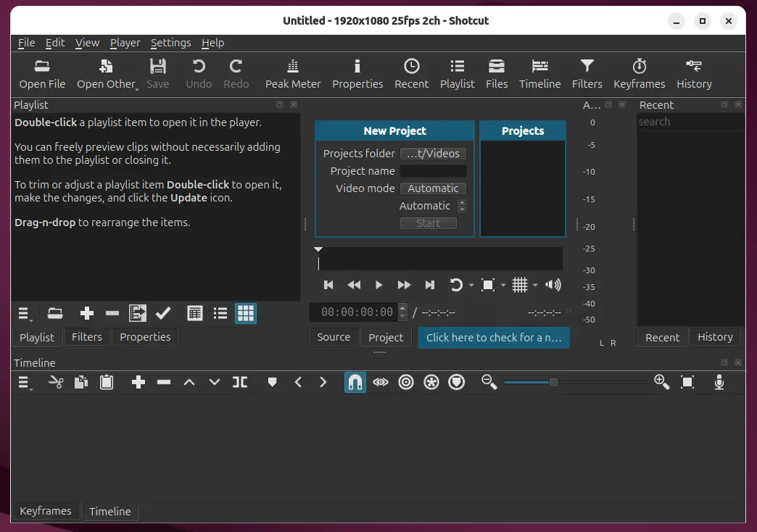The width and height of the screenshot is (757, 532).
Task: Adjust the timeline zoom slider
Action: pyautogui.click(x=555, y=382)
